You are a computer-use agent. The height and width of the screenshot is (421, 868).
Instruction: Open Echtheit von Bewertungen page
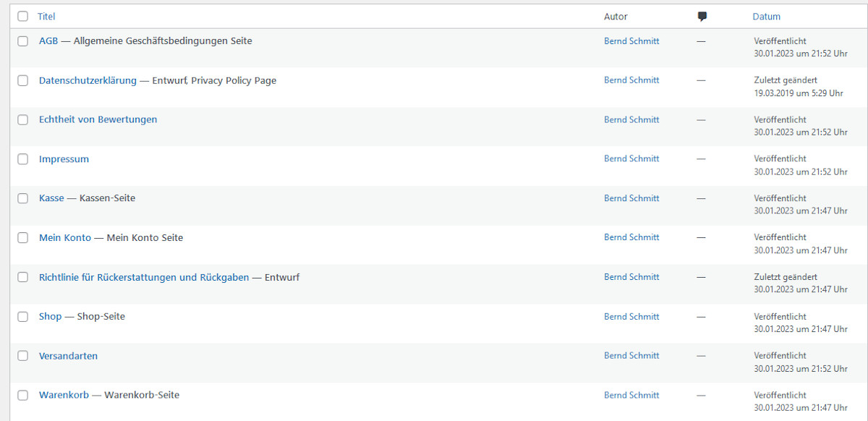[98, 119]
